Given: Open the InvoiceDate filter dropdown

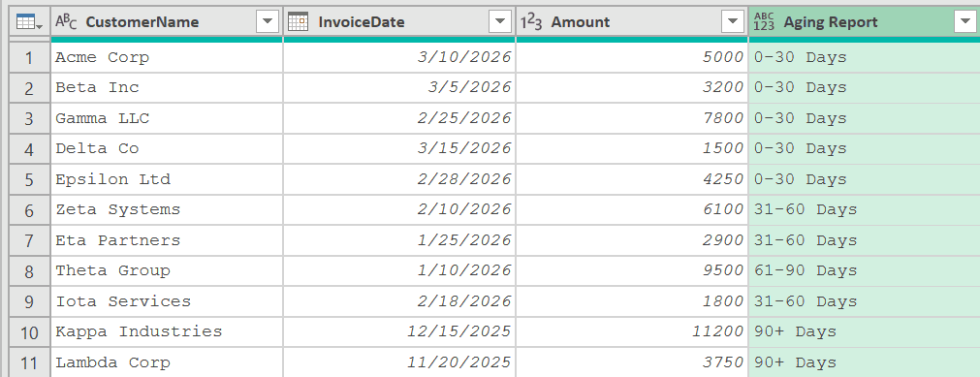Looking at the screenshot, I should (x=500, y=22).
